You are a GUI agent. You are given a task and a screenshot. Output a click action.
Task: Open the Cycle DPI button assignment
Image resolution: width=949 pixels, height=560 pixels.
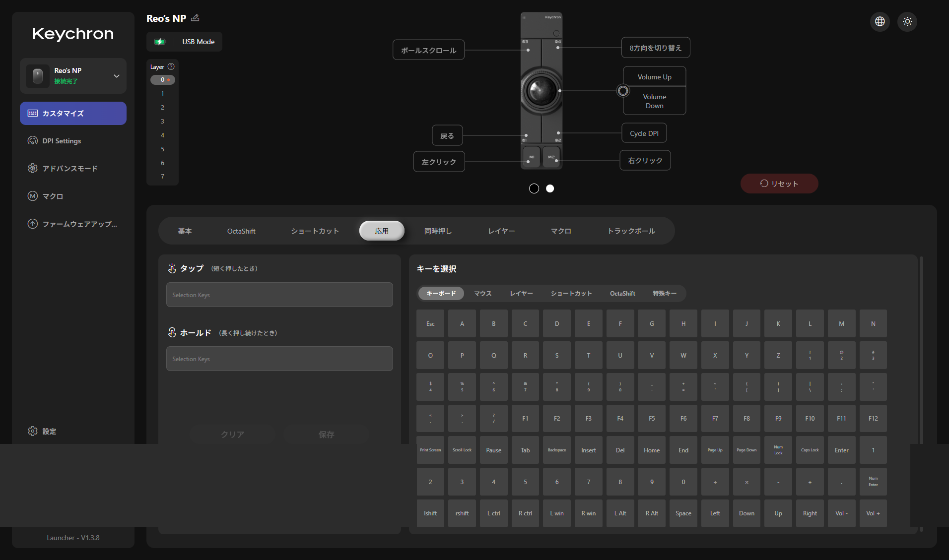click(644, 133)
